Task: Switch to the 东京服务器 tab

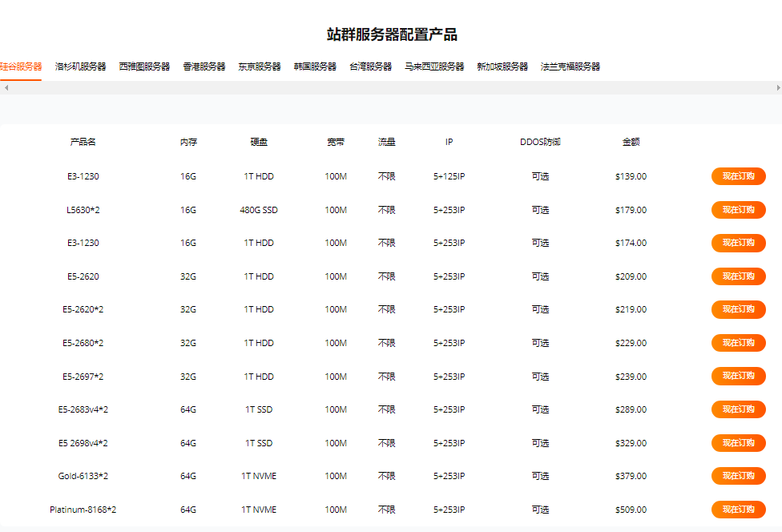Action: coord(260,66)
